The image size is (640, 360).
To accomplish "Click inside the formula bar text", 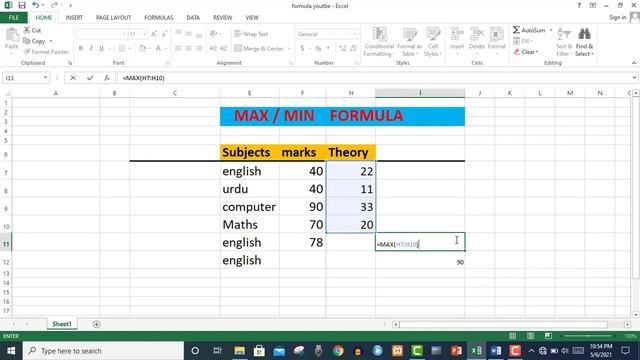I will pos(144,78).
